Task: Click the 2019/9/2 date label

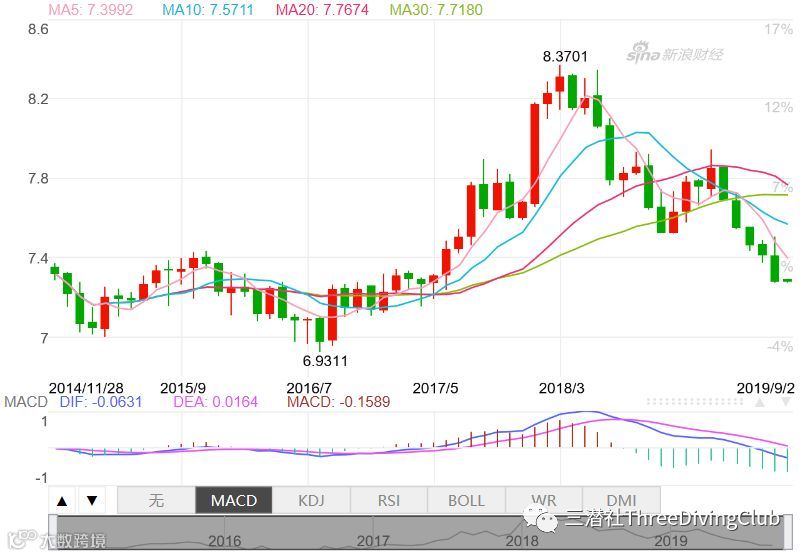Action: click(x=765, y=388)
